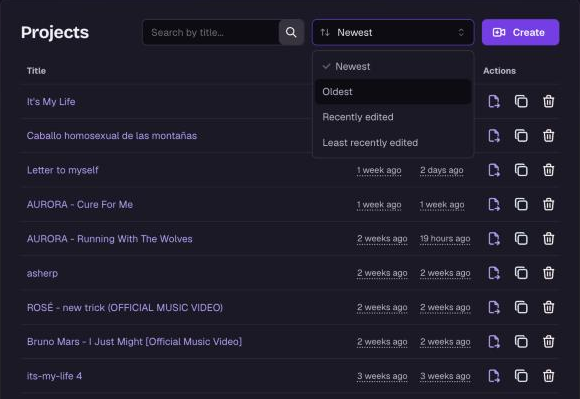The height and width of the screenshot is (399, 580).
Task: Click the Title column header
Action: tap(36, 71)
